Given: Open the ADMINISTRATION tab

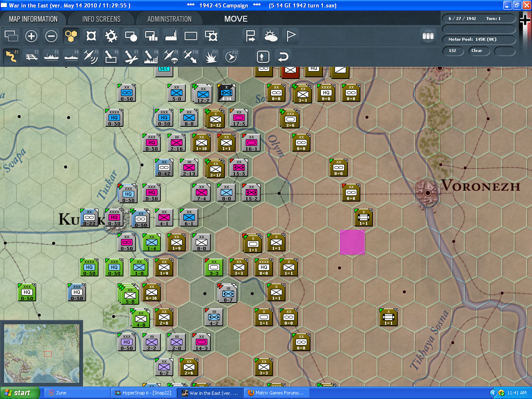Looking at the screenshot, I should (x=170, y=19).
